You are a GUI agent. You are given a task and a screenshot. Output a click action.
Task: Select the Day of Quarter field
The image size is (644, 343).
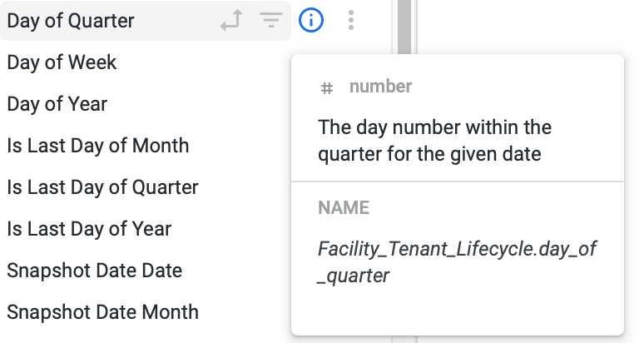tap(71, 21)
